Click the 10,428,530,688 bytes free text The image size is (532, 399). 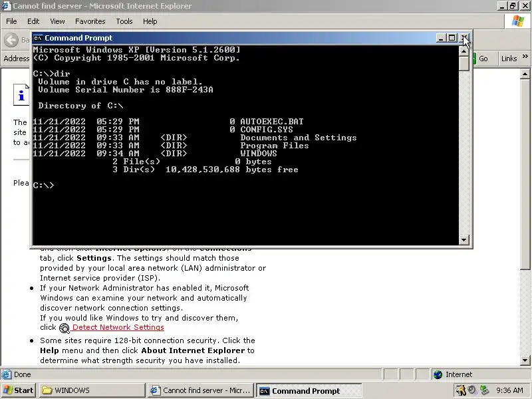[x=231, y=170]
